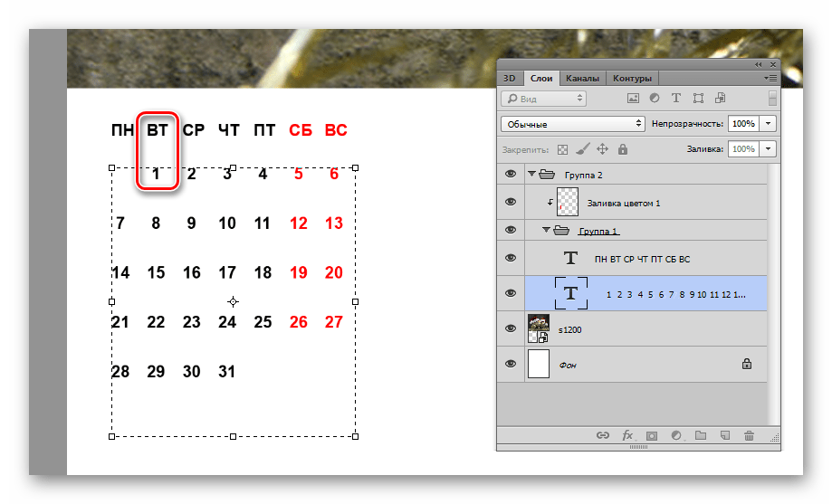Screen dimensions: 832x504
Task: Click the link layers chain icon
Action: [x=602, y=435]
